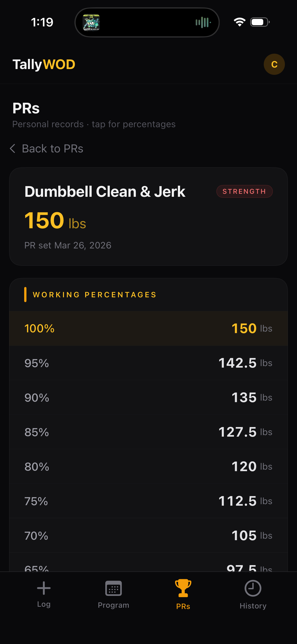This screenshot has width=297, height=644.
Task: Select the 90% row showing 135 lbs
Action: [148, 398]
